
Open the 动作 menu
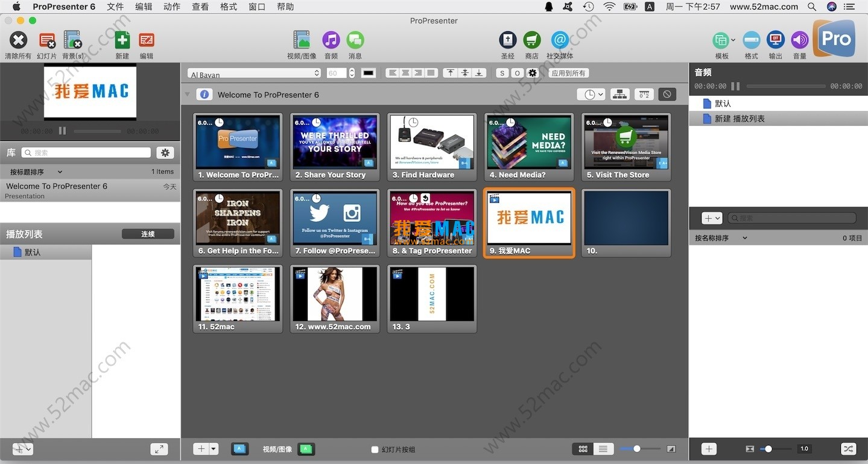(x=172, y=7)
